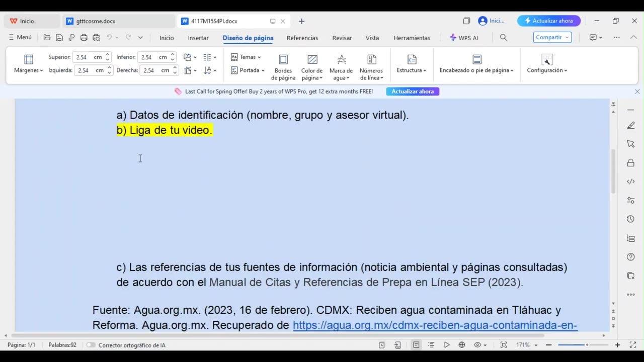Open the Revisar tab
The image size is (644, 362).
[x=342, y=38]
